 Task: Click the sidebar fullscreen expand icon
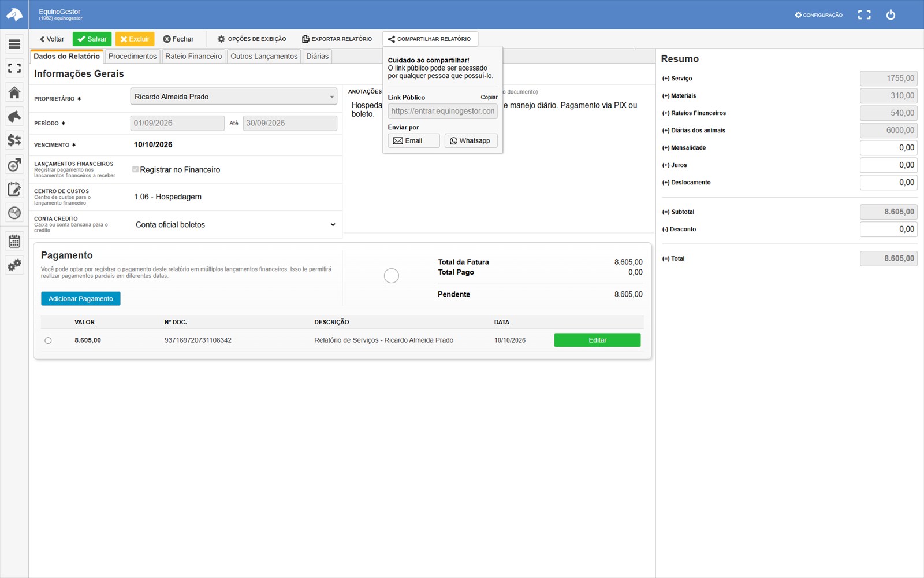tap(14, 68)
